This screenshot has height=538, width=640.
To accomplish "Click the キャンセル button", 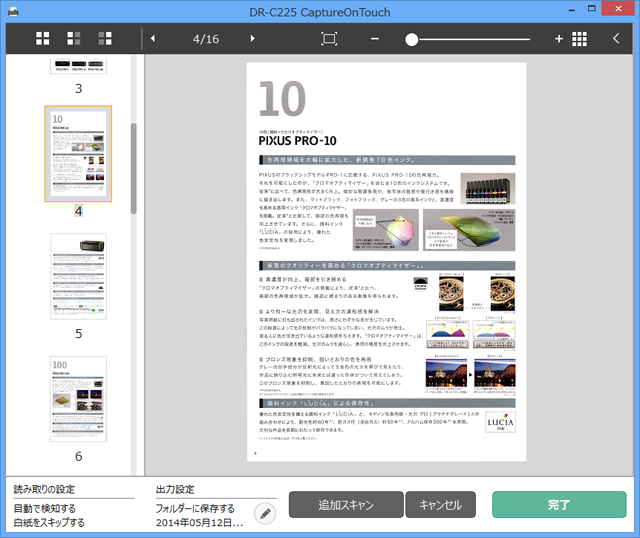I will coord(440,505).
